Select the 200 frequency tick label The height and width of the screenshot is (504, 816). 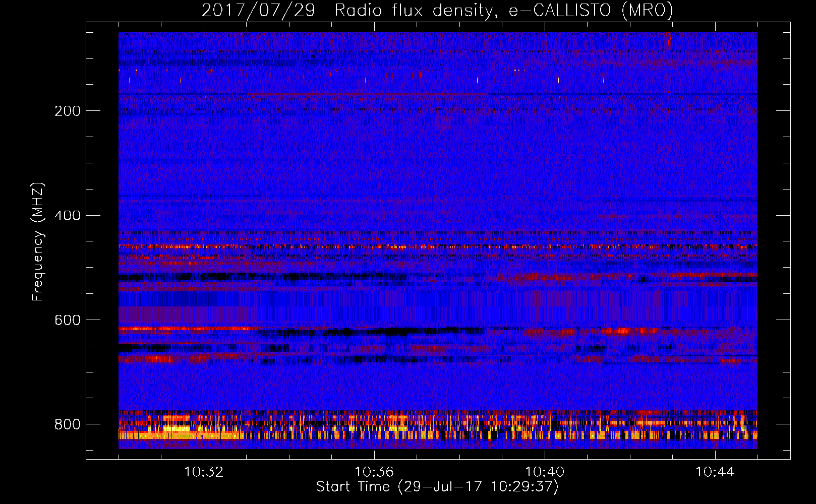click(x=68, y=111)
